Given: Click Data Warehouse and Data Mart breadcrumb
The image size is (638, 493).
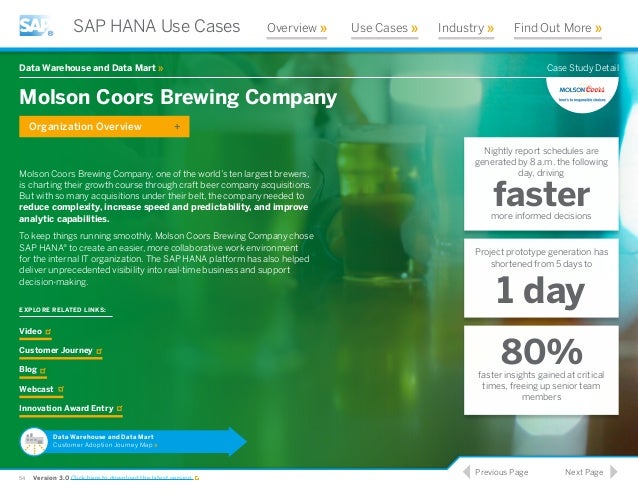Looking at the screenshot, I should point(91,68).
